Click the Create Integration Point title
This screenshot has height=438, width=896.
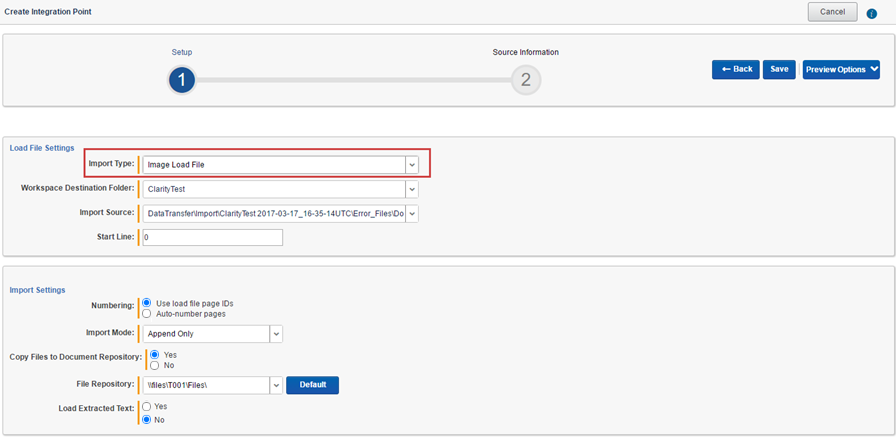[x=48, y=11]
